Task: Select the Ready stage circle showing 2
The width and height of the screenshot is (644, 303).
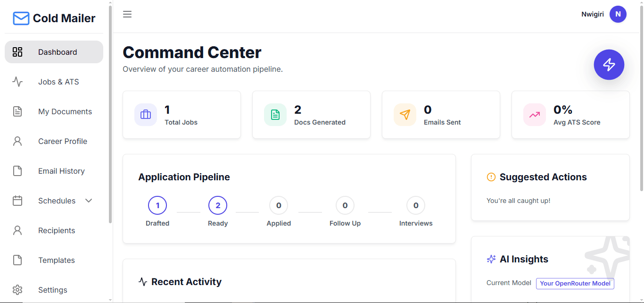Action: [218, 205]
